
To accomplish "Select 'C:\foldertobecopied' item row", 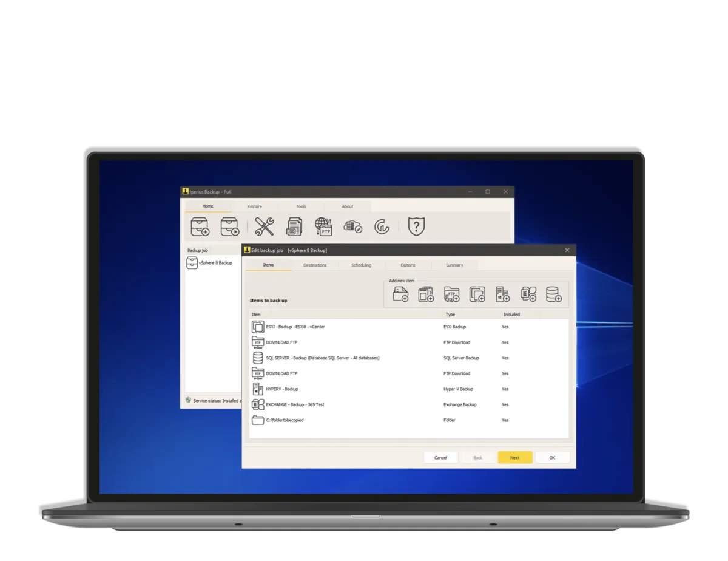I will (409, 420).
